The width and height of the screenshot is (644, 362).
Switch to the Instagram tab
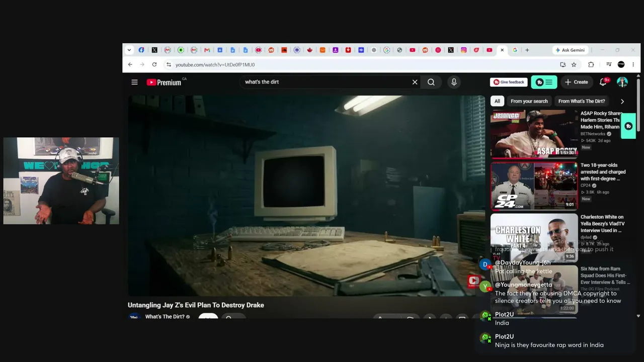[464, 50]
